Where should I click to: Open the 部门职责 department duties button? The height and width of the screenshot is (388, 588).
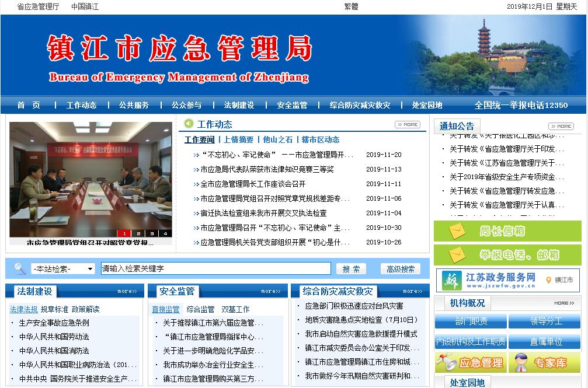pos(471,321)
